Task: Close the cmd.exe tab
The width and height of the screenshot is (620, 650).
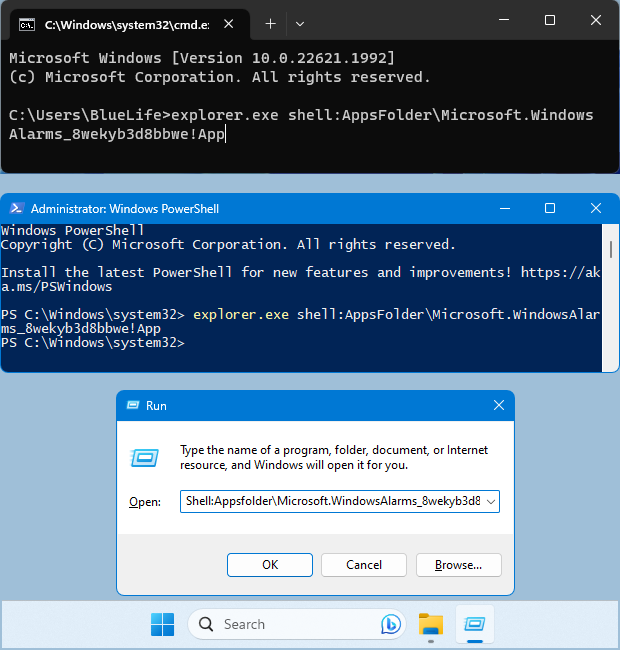Action: pos(228,23)
